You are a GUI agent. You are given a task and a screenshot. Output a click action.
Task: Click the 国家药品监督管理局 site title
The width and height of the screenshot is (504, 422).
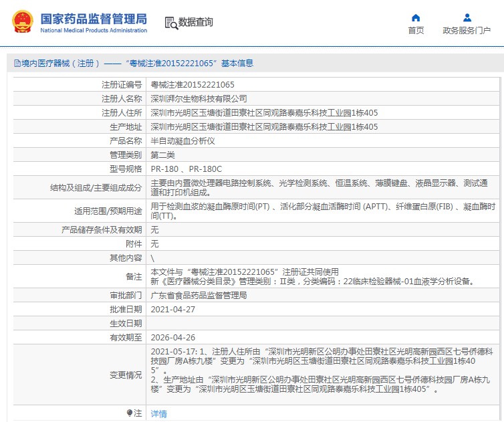tap(94, 19)
